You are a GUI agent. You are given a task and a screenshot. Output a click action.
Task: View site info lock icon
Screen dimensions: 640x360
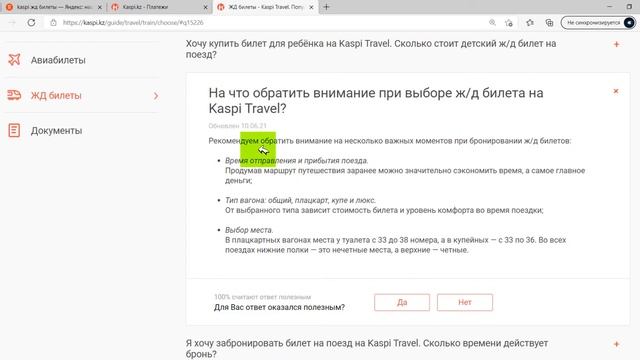tap(53, 22)
